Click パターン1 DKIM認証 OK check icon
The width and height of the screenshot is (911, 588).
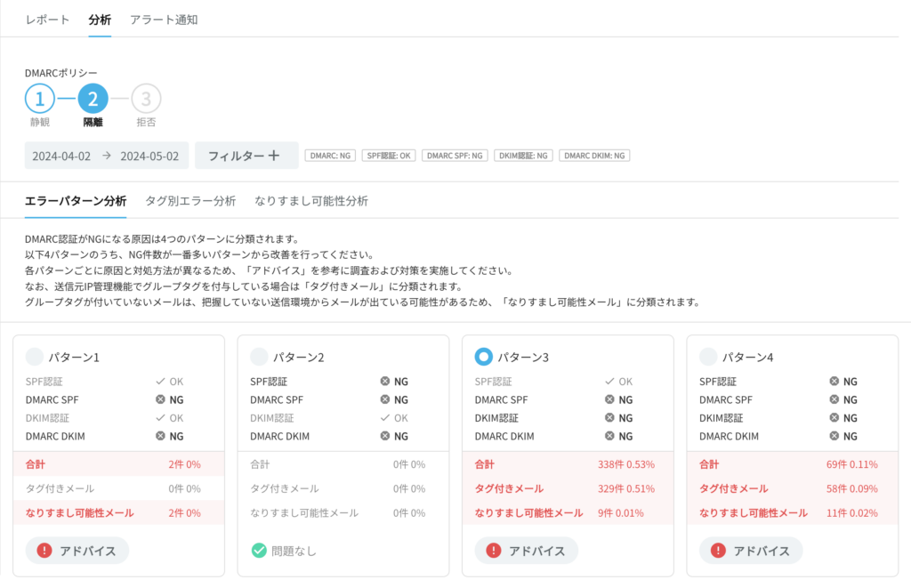pos(160,417)
